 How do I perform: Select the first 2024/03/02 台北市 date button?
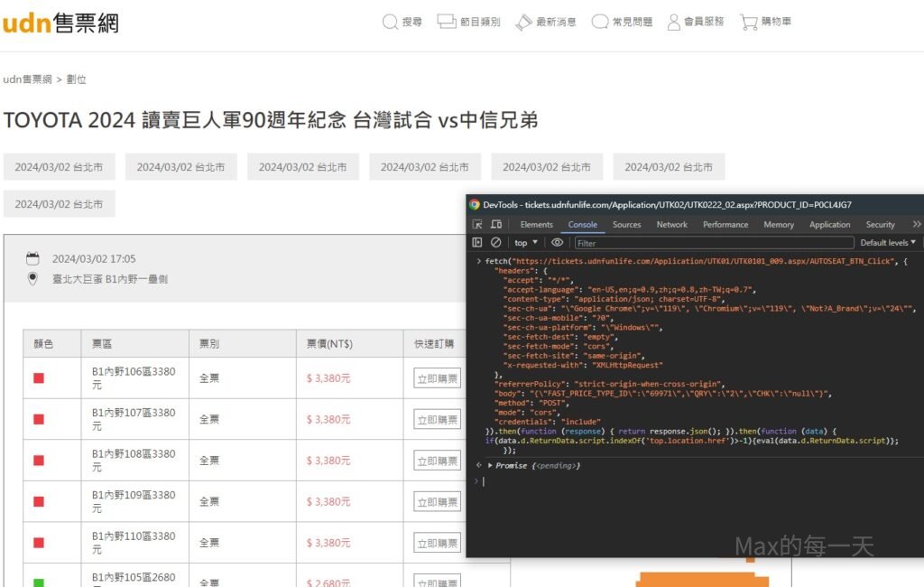click(x=59, y=167)
